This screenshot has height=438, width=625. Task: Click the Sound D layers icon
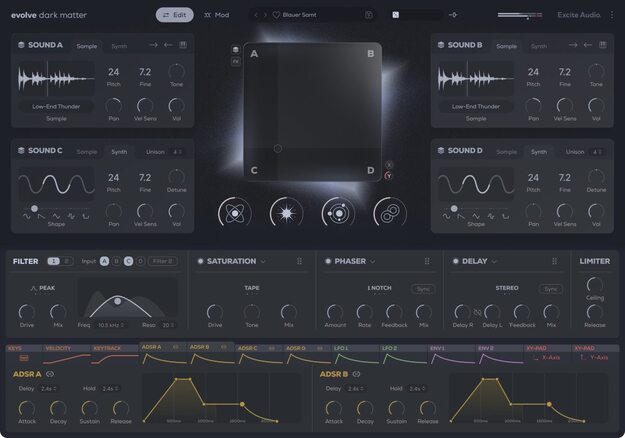441,150
